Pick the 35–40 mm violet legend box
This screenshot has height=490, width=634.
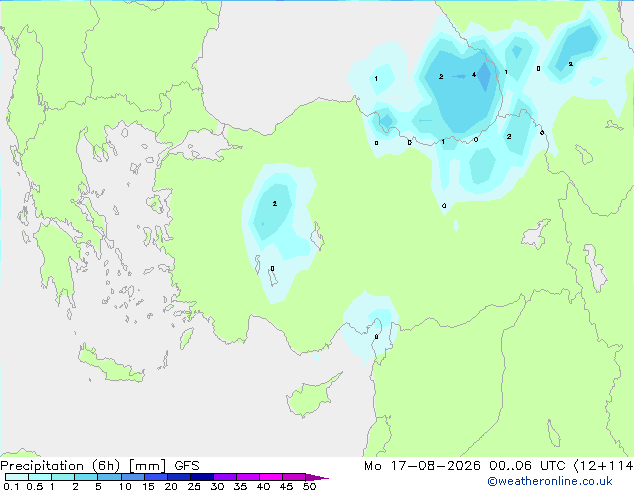click(x=248, y=477)
